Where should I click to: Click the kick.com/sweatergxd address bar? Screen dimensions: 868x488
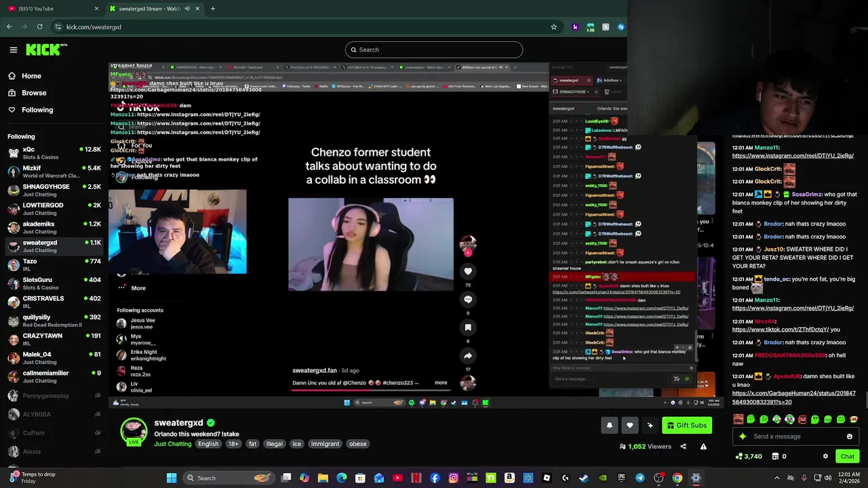click(x=305, y=27)
